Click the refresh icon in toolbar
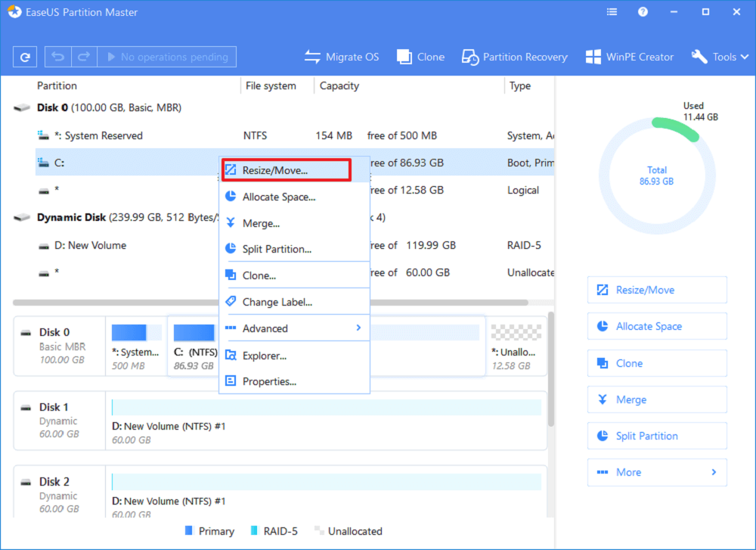Screen dimensions: 756x550 click(x=25, y=57)
